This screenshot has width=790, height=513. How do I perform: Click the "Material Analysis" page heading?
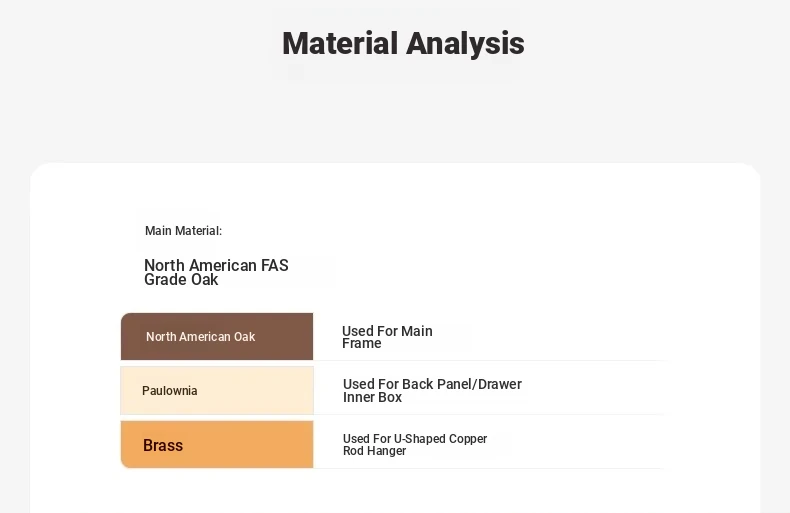point(403,44)
